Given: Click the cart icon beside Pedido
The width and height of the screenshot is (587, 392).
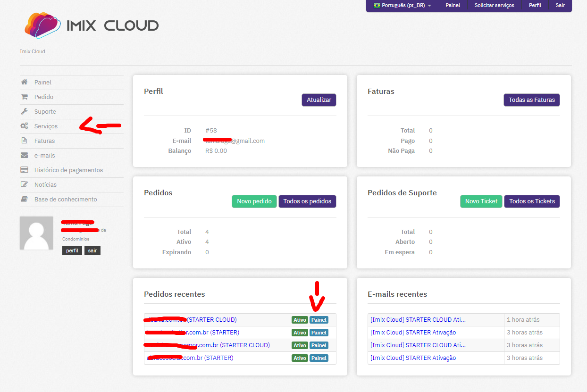Looking at the screenshot, I should click(24, 97).
